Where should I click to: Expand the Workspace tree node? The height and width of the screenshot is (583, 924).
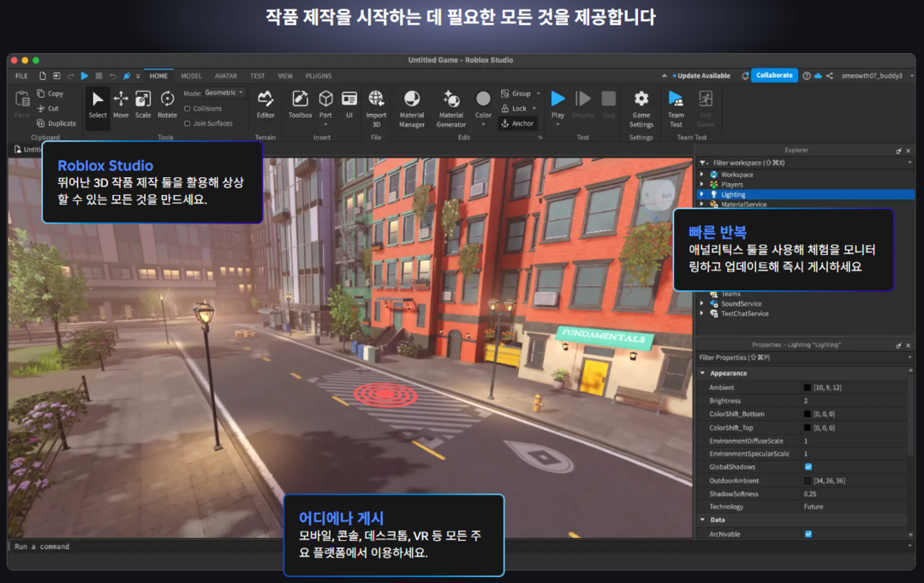point(702,175)
